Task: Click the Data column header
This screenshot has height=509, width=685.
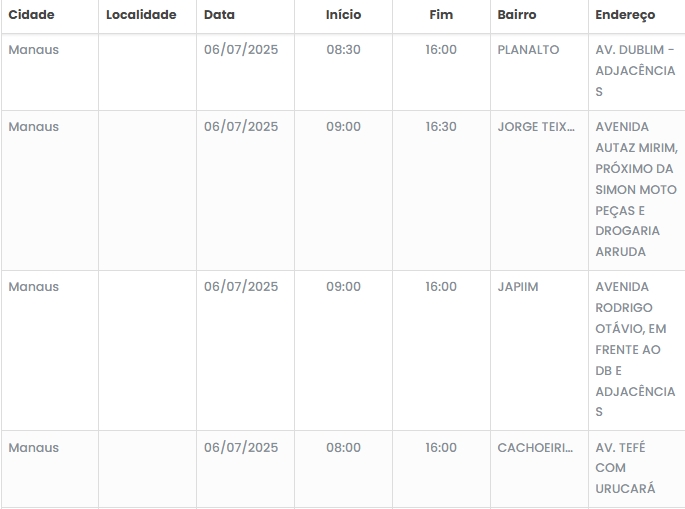Action: click(219, 15)
